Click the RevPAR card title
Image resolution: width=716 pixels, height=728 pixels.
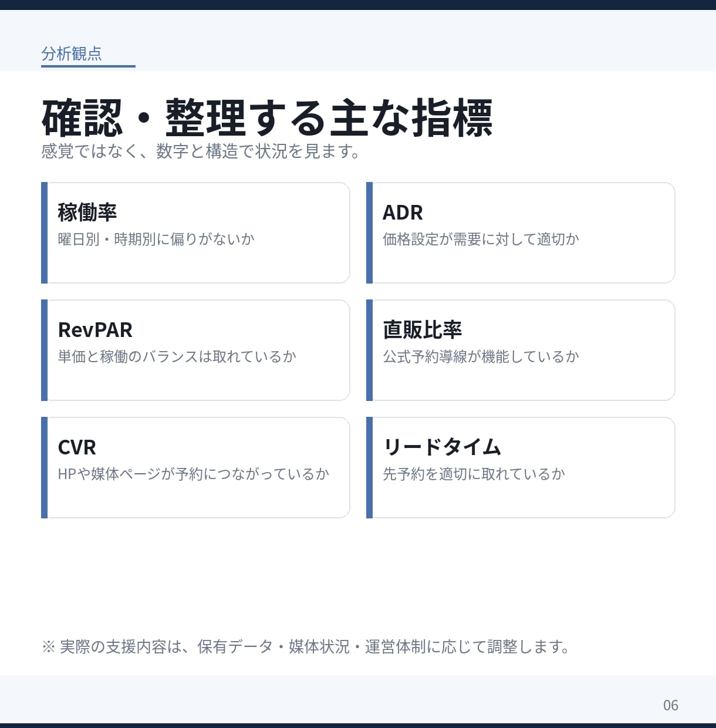[95, 330]
